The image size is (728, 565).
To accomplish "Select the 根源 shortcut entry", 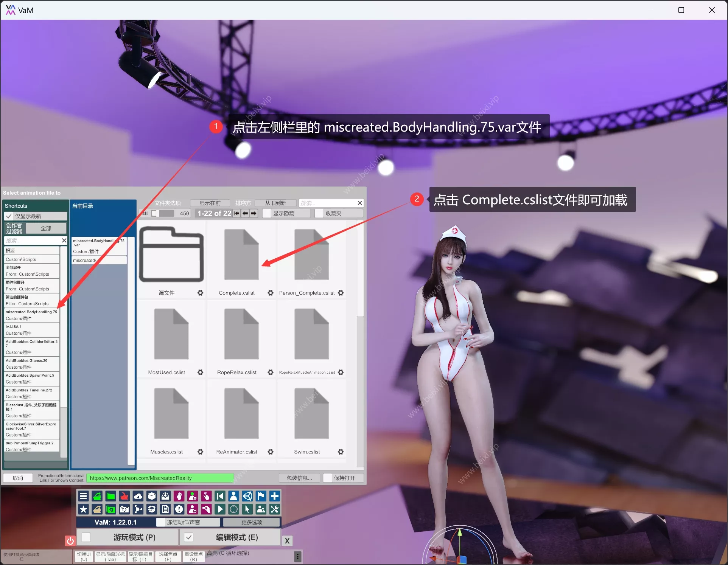I will (32, 250).
